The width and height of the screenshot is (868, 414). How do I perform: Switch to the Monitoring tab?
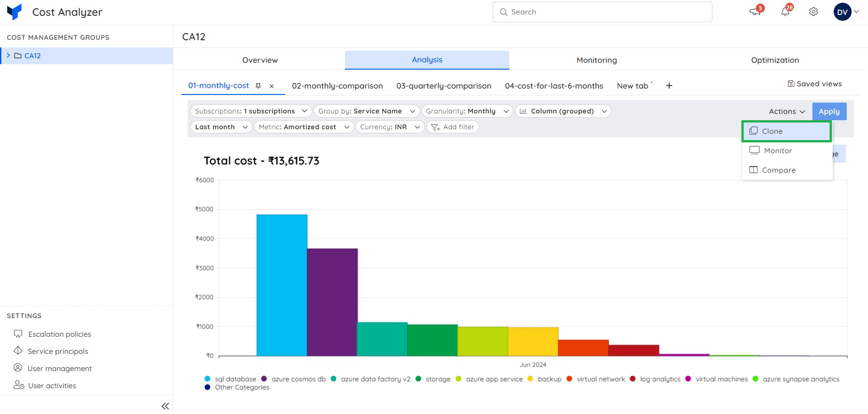pyautogui.click(x=597, y=60)
